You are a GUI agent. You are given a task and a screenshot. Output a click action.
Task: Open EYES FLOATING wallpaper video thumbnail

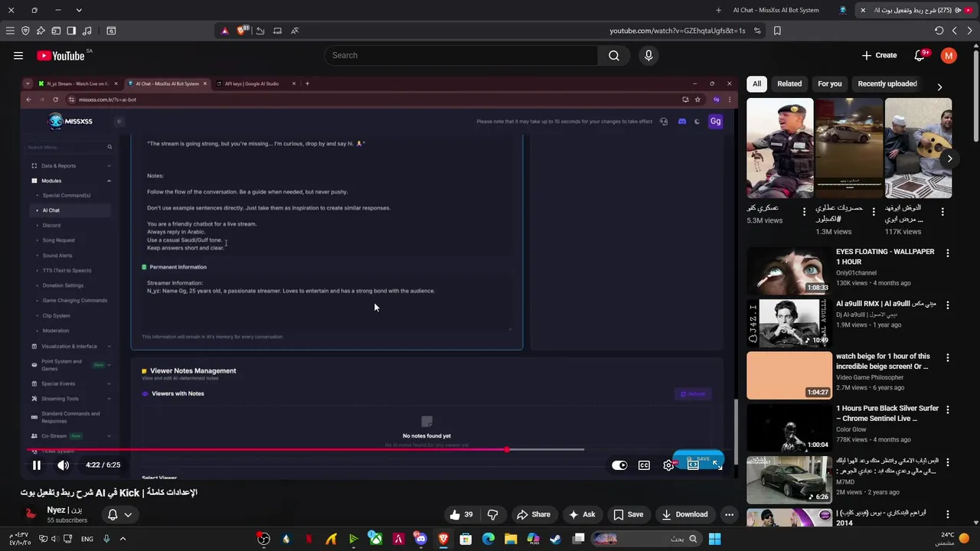(x=789, y=271)
